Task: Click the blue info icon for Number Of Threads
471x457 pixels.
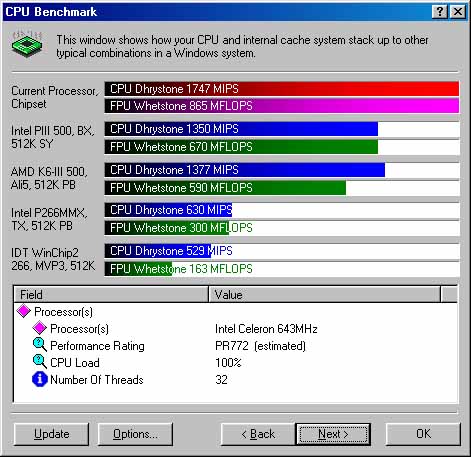Action: (x=40, y=379)
